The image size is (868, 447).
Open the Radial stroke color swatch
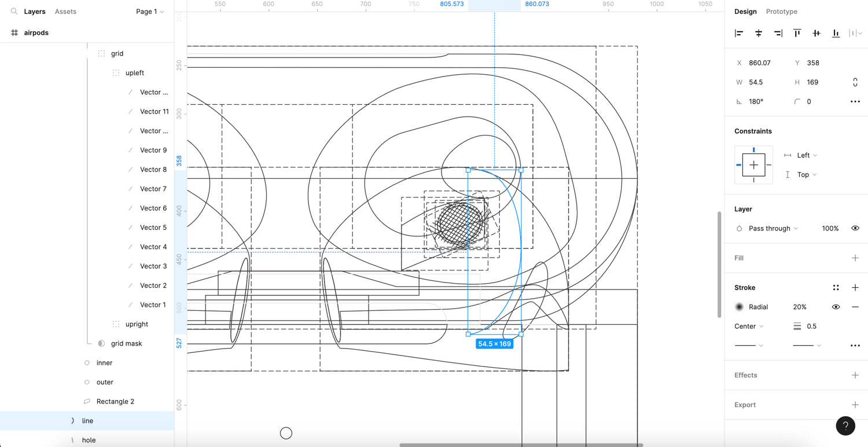[x=739, y=307]
